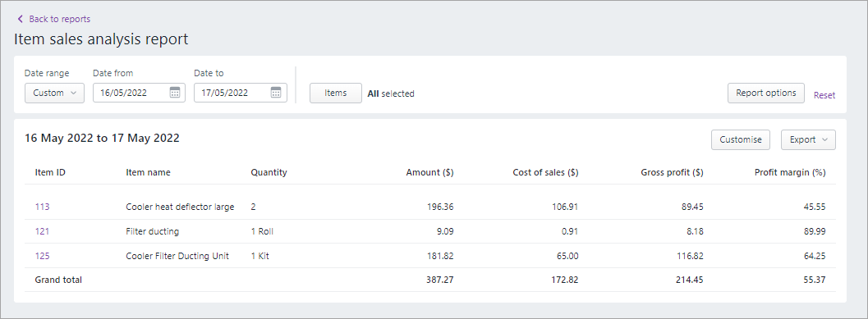Expand the Date range Custom dropdown

[x=54, y=93]
